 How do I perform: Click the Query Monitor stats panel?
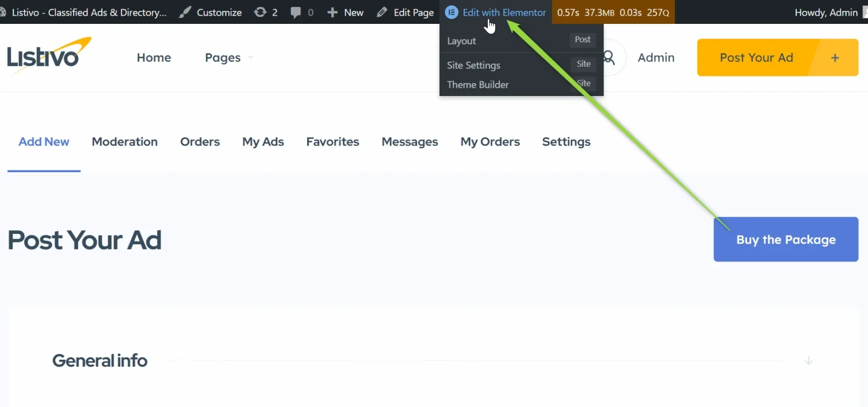[613, 12]
